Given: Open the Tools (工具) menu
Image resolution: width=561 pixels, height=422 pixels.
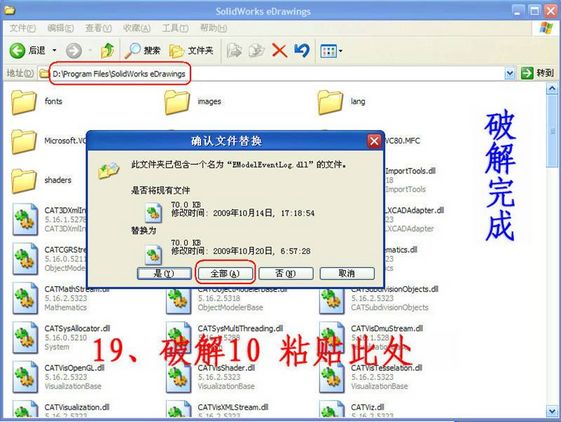Looking at the screenshot, I should pyautogui.click(x=175, y=28).
